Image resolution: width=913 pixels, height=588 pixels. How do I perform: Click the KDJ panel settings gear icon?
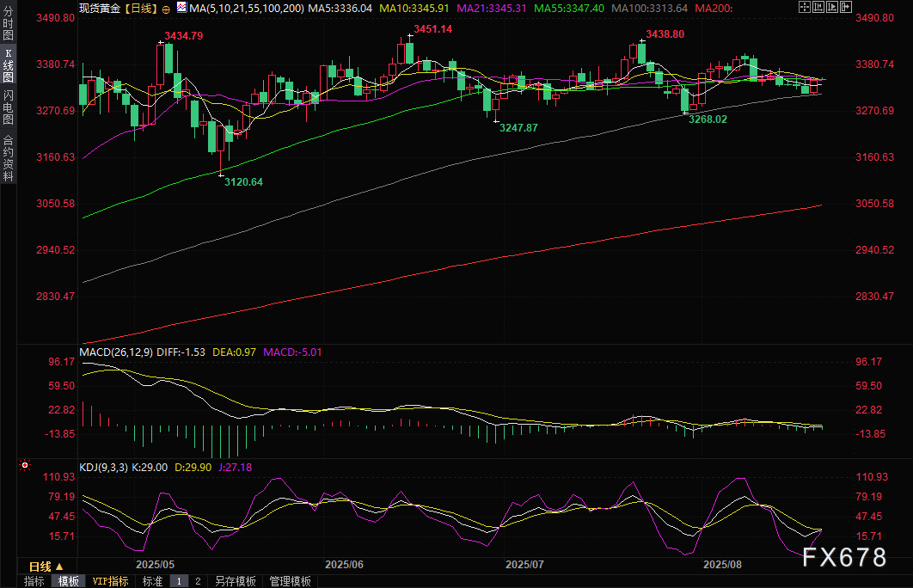(24, 466)
